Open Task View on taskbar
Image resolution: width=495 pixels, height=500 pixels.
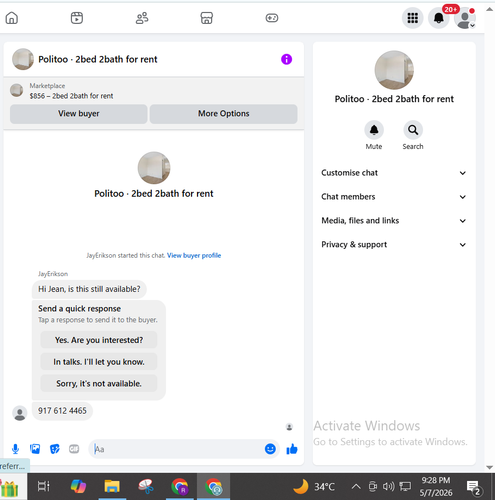pyautogui.click(x=44, y=486)
